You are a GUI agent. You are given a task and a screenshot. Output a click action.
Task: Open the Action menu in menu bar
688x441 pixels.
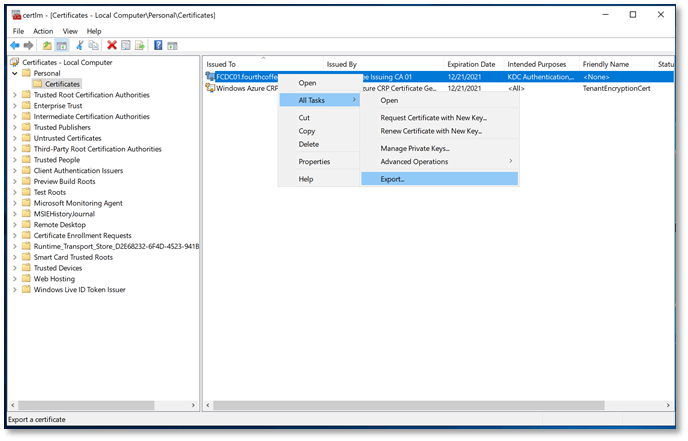[43, 31]
